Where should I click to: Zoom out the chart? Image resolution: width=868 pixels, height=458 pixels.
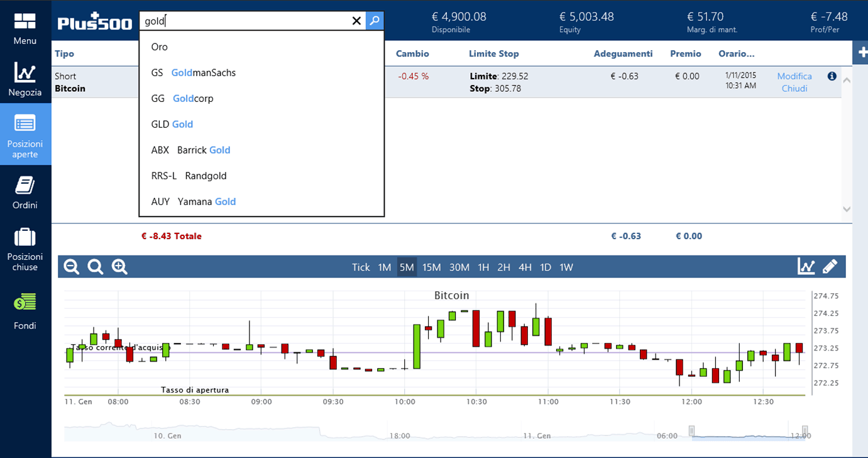[x=72, y=267]
